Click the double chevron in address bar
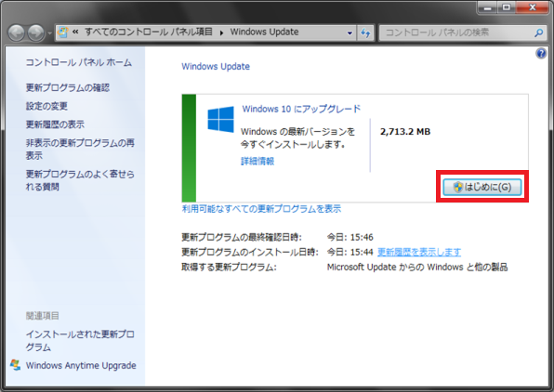554x392 pixels. (75, 33)
